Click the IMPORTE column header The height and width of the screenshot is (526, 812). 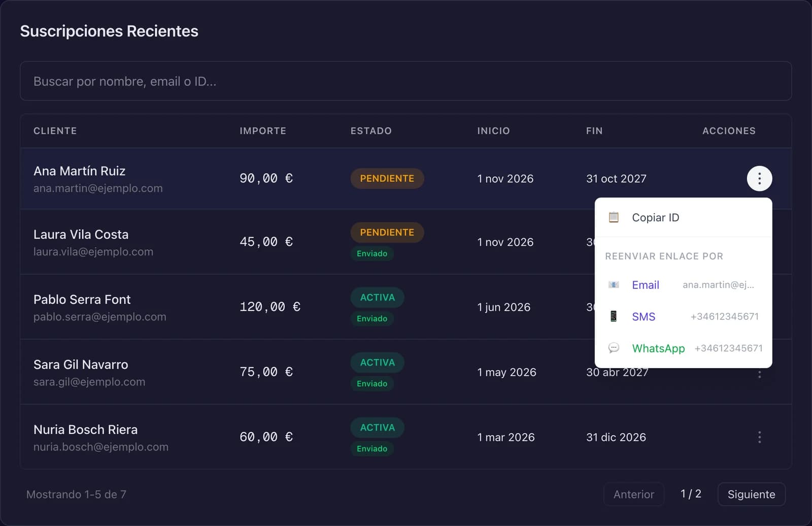click(x=263, y=131)
